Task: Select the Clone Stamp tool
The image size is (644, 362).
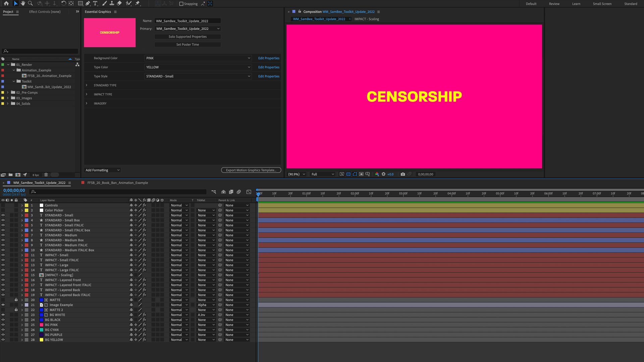Action: pyautogui.click(x=112, y=3)
